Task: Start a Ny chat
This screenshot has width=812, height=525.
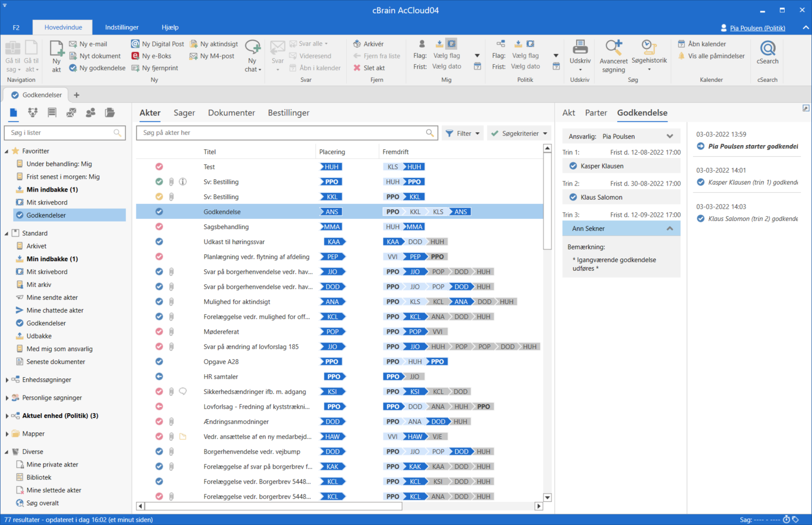Action: pos(252,56)
